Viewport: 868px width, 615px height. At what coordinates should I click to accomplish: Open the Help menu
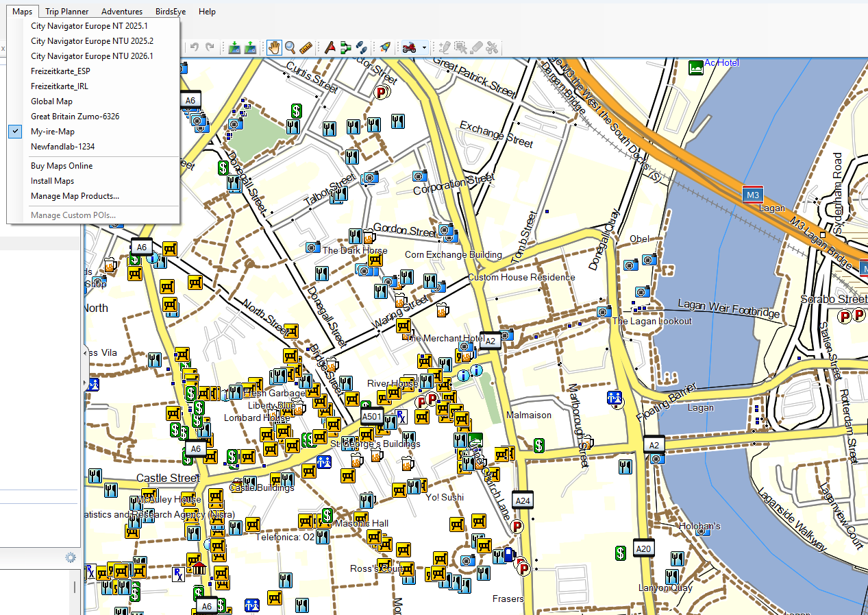tap(207, 12)
